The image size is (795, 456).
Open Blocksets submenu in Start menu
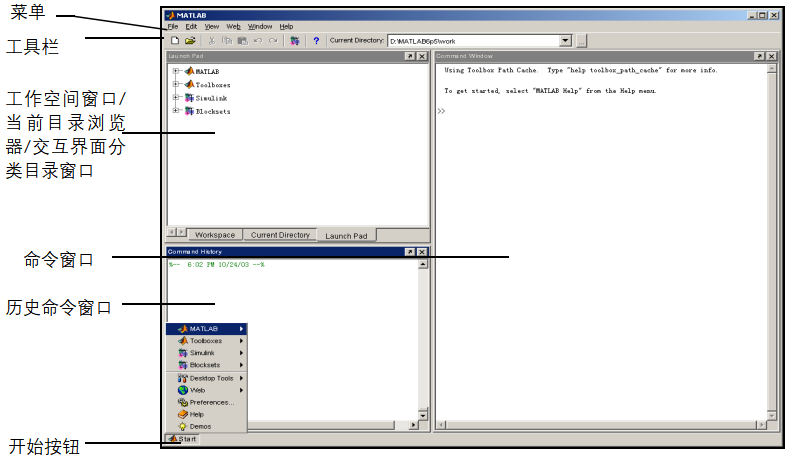[207, 365]
